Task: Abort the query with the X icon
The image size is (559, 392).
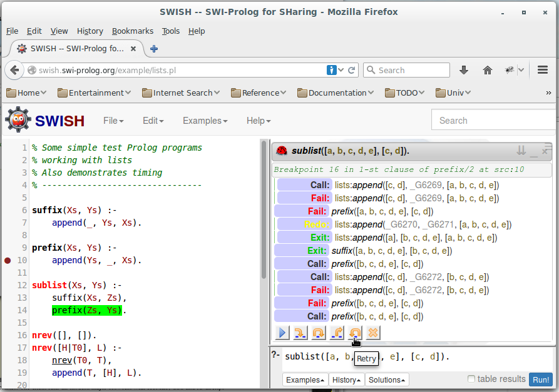Action: click(x=373, y=333)
